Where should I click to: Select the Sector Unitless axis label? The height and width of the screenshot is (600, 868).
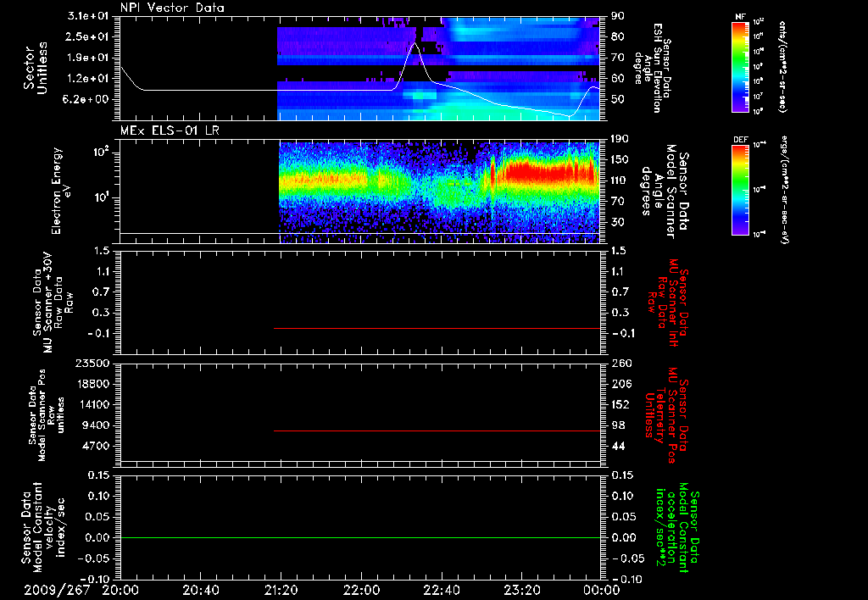36,68
